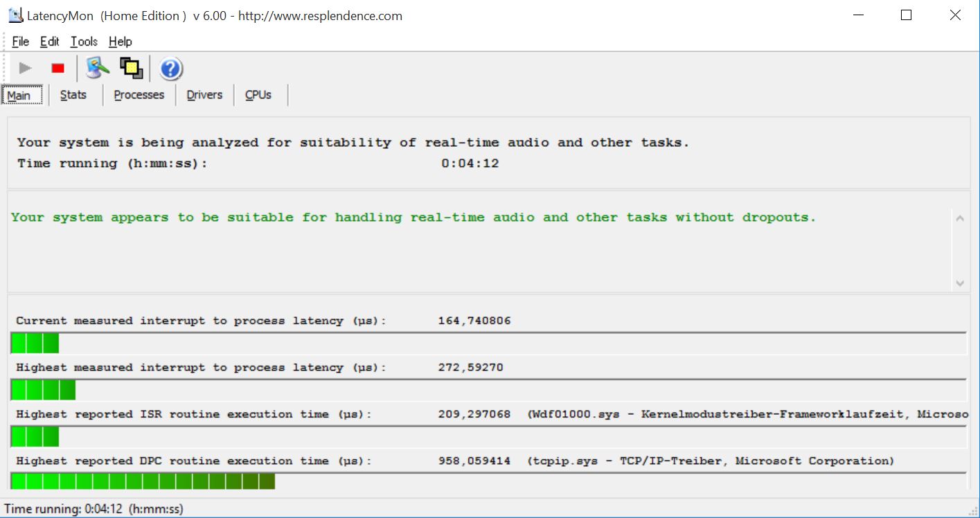Viewport: 980px width, 518px height.
Task: Open the Help menu
Action: point(120,42)
